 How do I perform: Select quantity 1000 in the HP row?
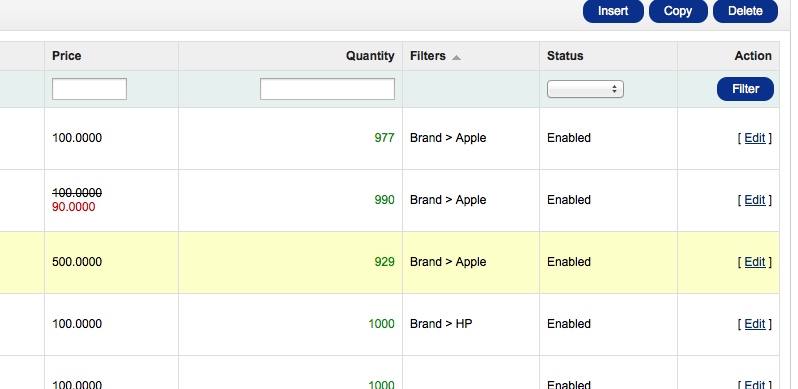(x=381, y=324)
